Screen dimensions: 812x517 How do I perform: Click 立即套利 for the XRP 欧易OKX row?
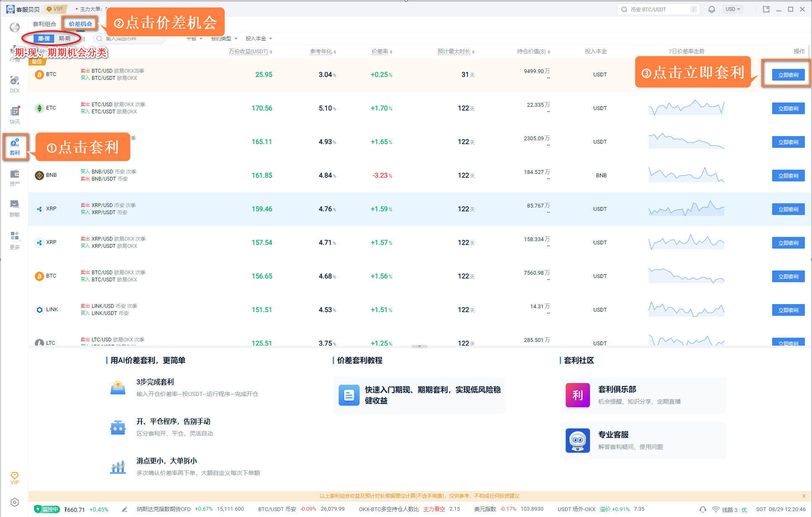(x=788, y=243)
